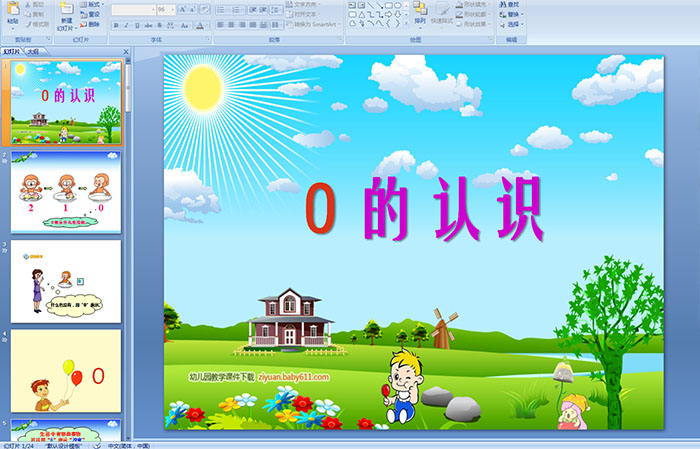Click the Numbering list icon

(237, 9)
